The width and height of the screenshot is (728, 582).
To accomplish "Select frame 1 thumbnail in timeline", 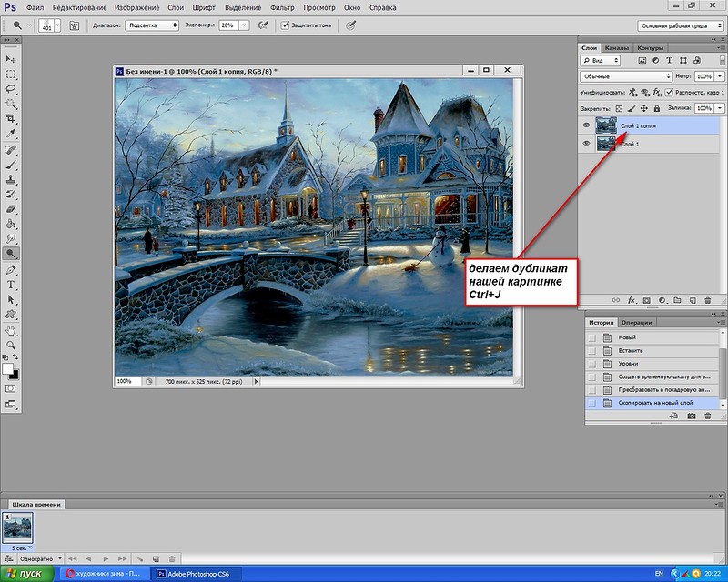I will click(x=17, y=527).
